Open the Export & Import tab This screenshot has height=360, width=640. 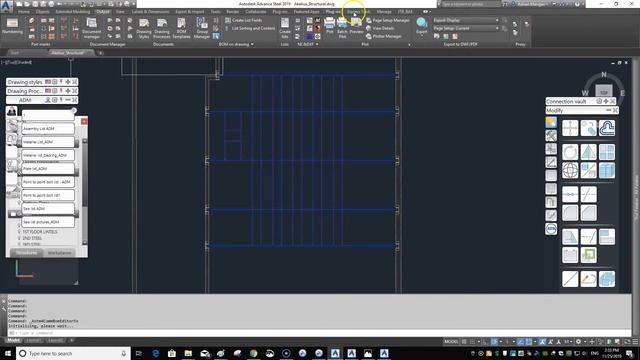[x=190, y=12]
